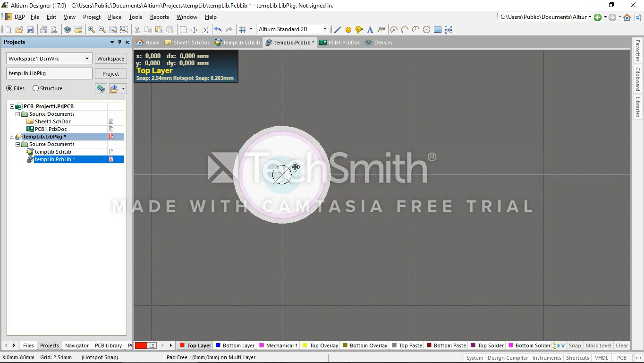Select the Place Line tool

[338, 30]
